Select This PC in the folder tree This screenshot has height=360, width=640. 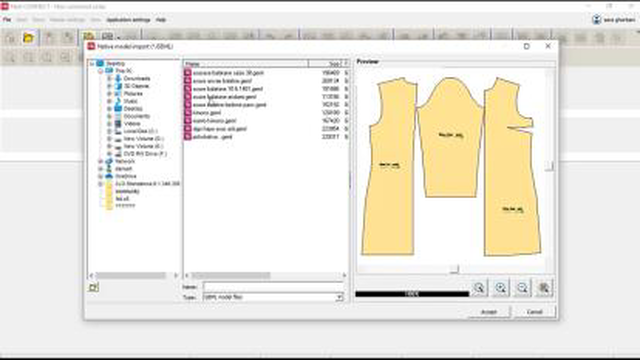(123, 71)
